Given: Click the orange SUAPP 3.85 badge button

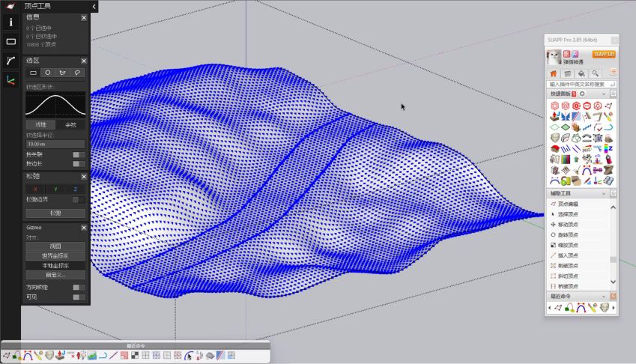Looking at the screenshot, I should 604,55.
